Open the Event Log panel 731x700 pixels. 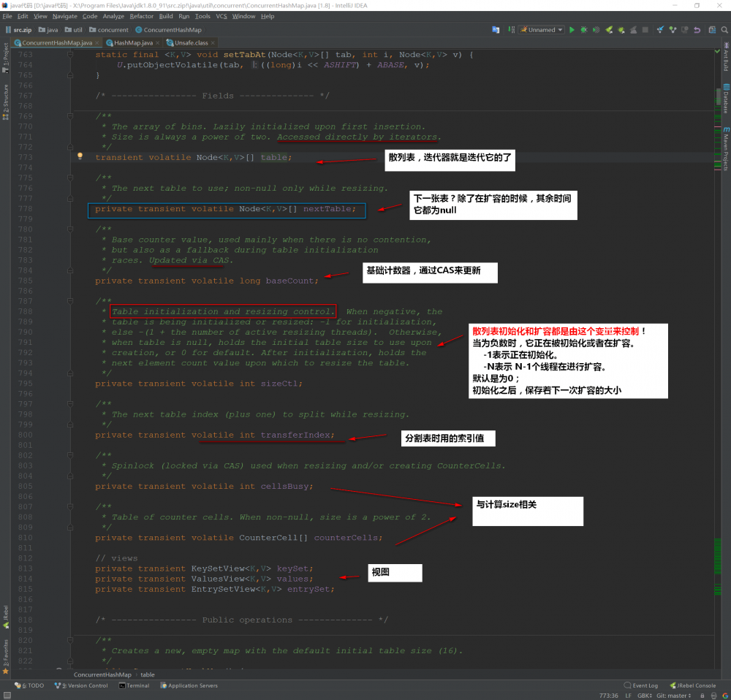646,685
